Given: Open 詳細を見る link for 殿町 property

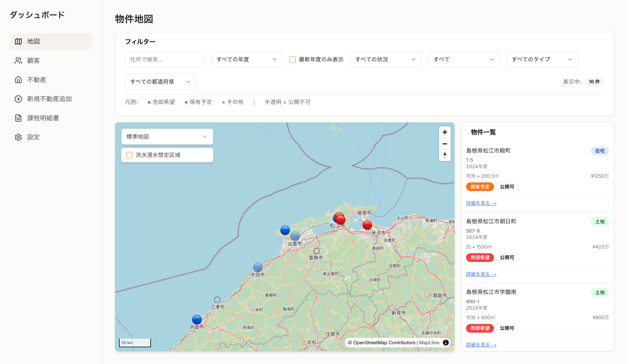Looking at the screenshot, I should 481,203.
